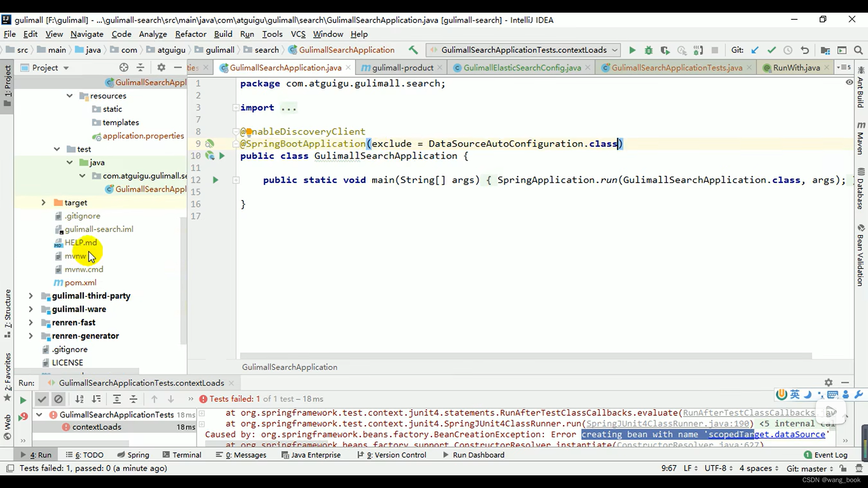The image size is (868, 488).
Task: Collapse the test folder
Action: 57,149
